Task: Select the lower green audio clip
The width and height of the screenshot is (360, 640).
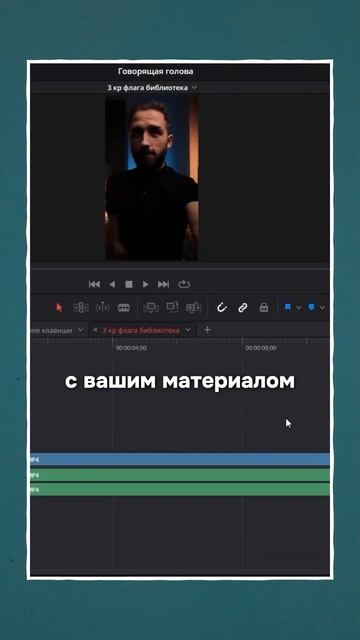Action: 180,489
